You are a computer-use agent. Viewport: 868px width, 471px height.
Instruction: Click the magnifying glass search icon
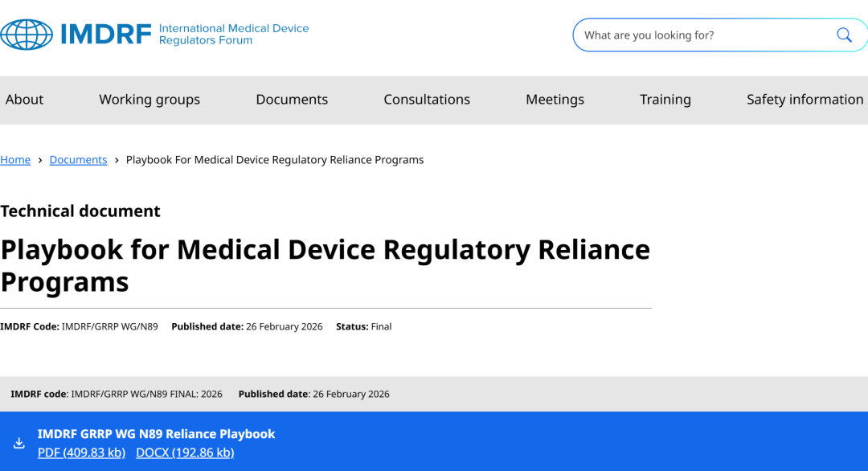[x=844, y=35]
